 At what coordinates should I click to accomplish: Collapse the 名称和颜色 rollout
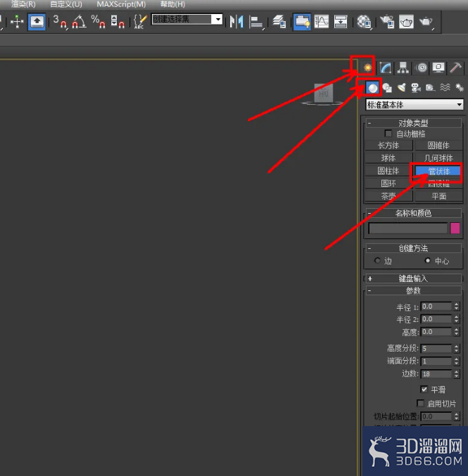click(413, 213)
